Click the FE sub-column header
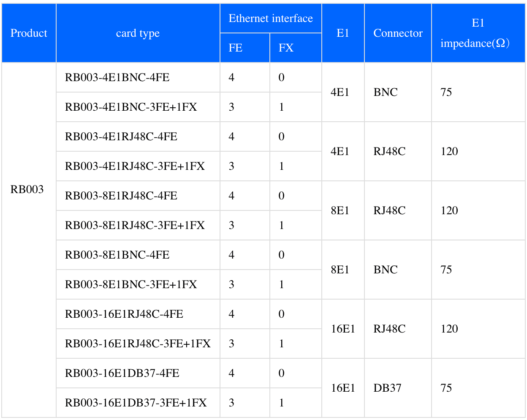Viewport: 527px width, 420px height. coord(236,48)
